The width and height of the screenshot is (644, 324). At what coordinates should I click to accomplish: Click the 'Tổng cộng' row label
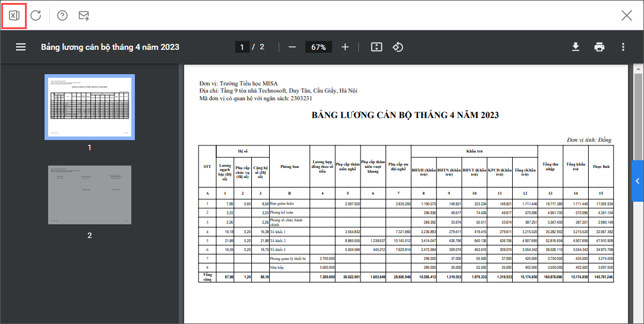[x=207, y=277]
